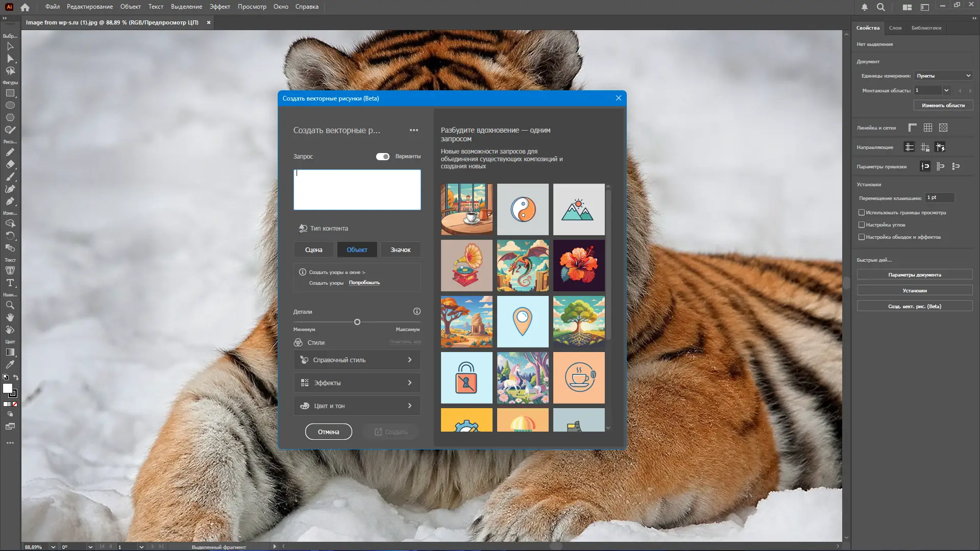Pick the Eyedropper tool
The width and height of the screenshot is (980, 551).
click(10, 364)
